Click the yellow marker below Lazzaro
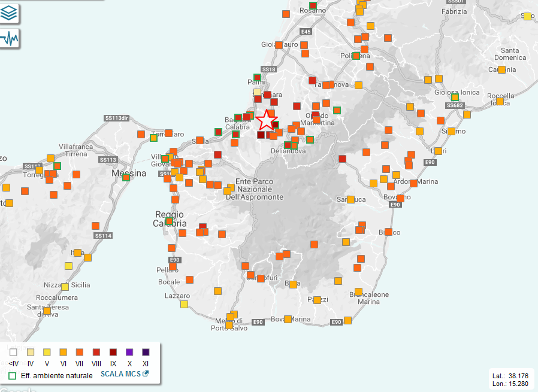This screenshot has width=538, height=392. coord(184,304)
